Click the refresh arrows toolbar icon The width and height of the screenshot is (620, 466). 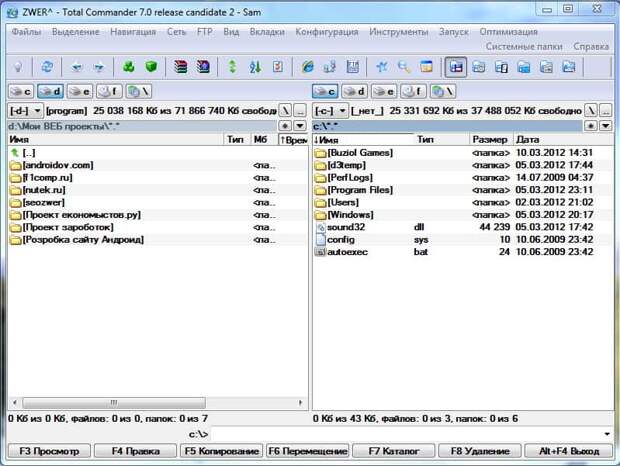47,67
